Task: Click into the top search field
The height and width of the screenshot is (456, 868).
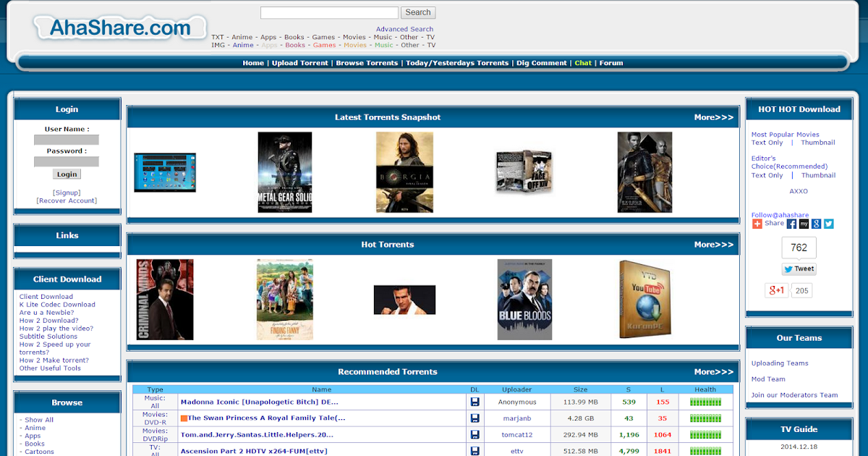Action: click(329, 12)
